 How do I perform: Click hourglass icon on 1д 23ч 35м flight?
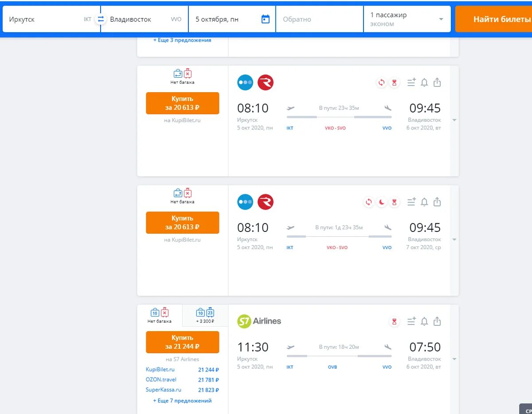pos(394,202)
